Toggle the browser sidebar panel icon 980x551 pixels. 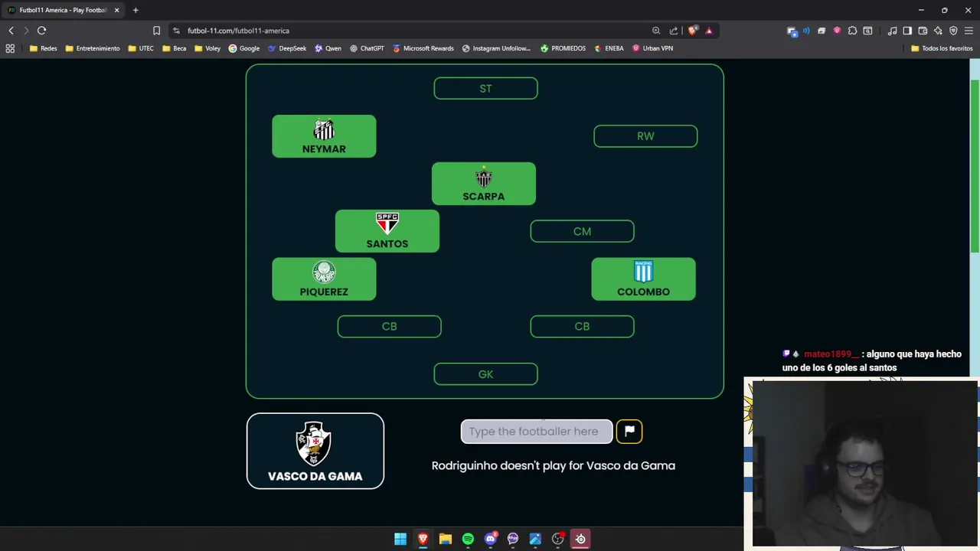(907, 31)
